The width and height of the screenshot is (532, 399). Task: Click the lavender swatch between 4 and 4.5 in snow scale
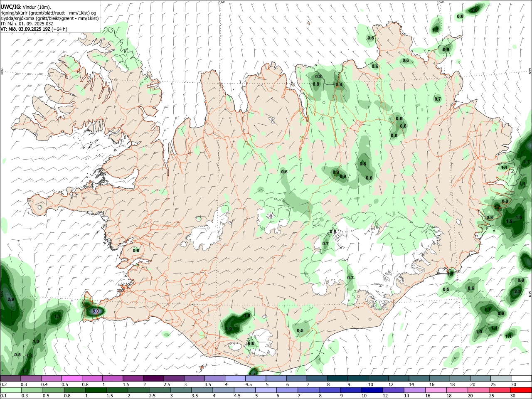coord(235,379)
